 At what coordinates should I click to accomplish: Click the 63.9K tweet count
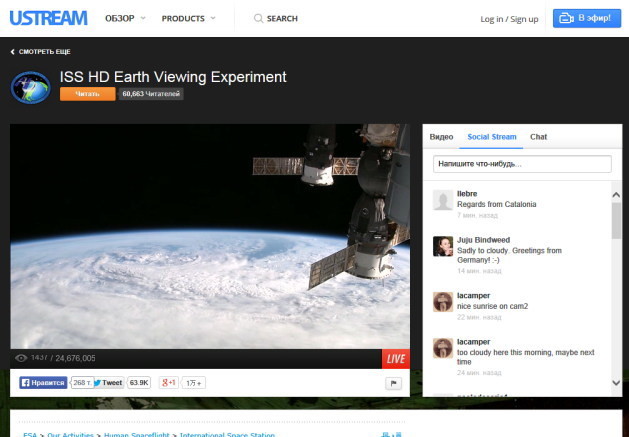pos(139,383)
